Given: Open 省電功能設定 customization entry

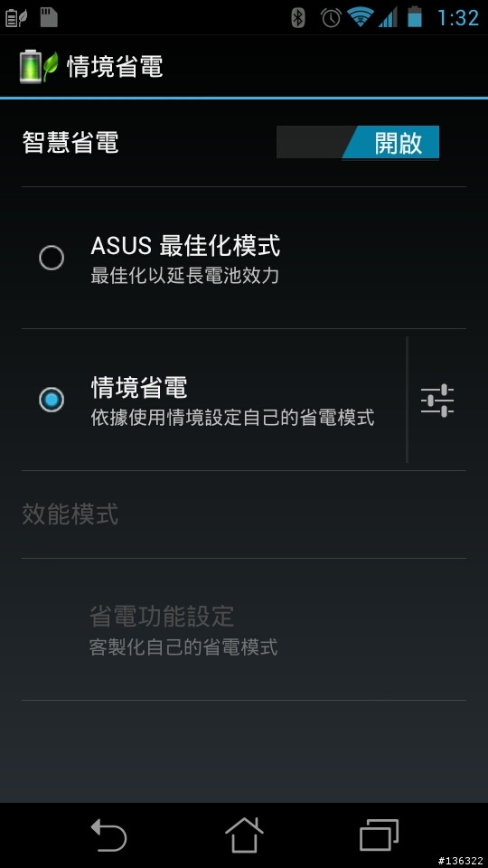Looking at the screenshot, I should pyautogui.click(x=243, y=629).
